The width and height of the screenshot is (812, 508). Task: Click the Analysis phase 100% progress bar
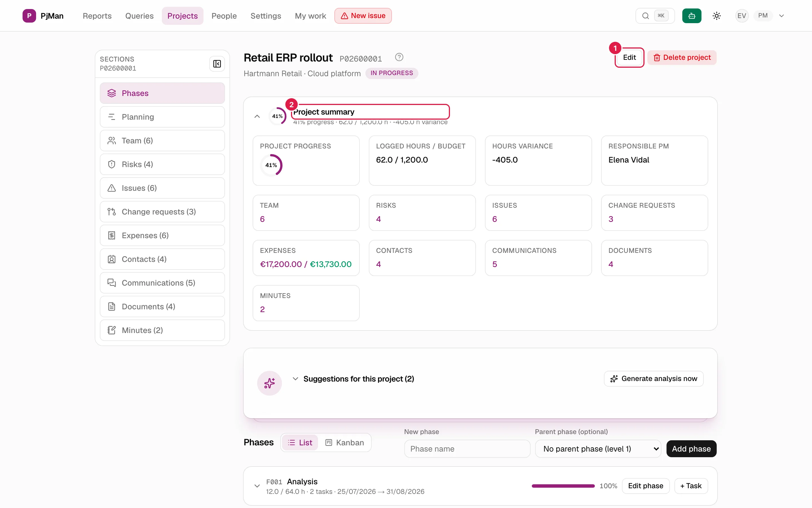563,486
